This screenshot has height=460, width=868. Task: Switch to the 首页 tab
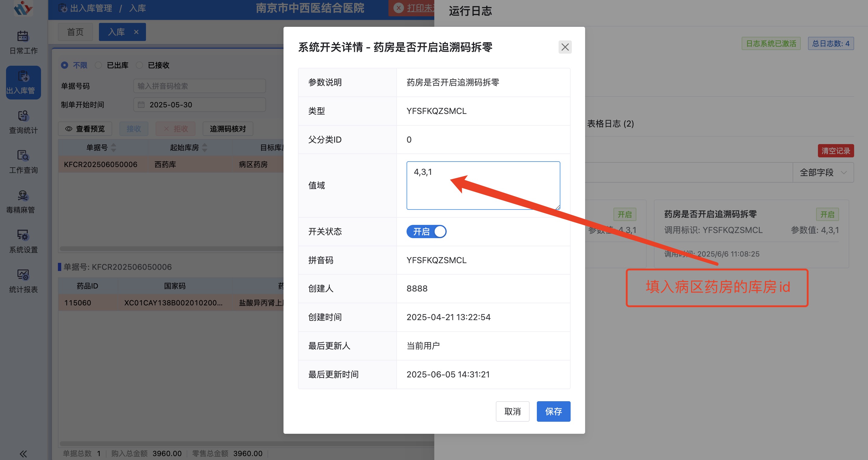click(x=75, y=32)
